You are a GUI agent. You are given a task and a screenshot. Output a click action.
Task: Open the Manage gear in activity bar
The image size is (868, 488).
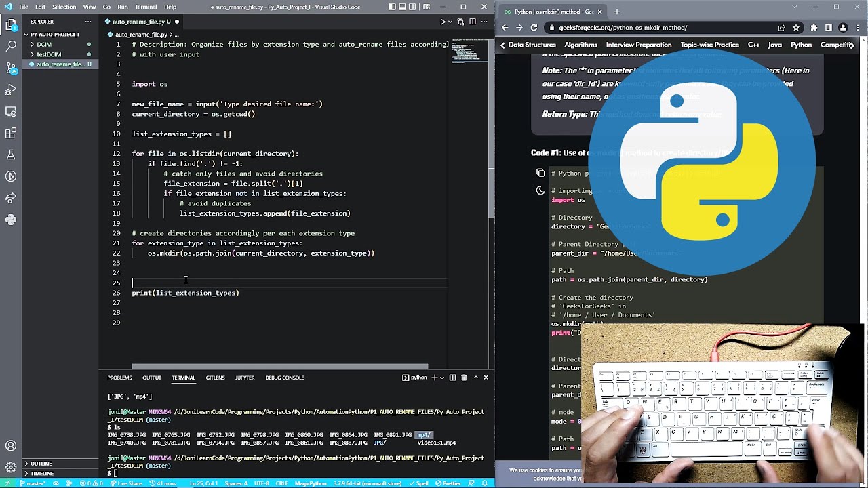[x=11, y=468]
